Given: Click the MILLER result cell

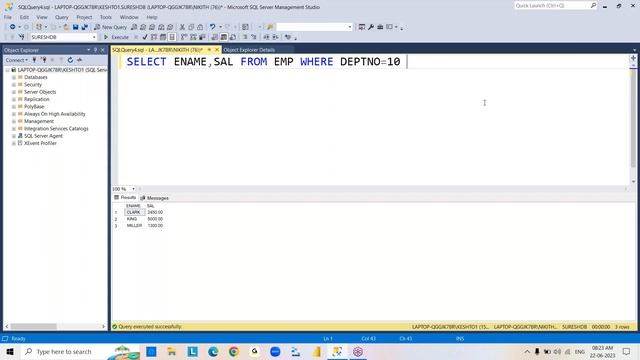Looking at the screenshot, I should [x=134, y=225].
